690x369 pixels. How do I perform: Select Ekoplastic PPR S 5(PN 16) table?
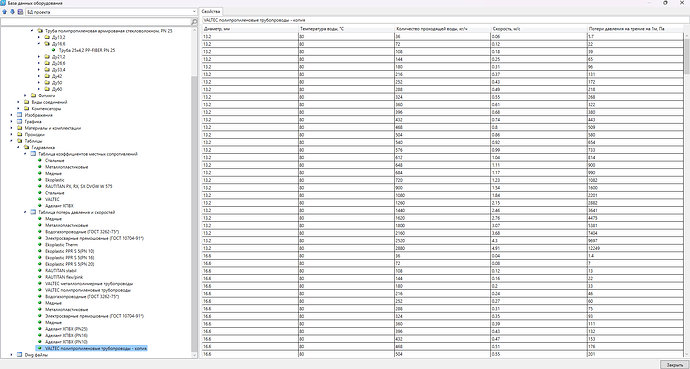point(70,258)
